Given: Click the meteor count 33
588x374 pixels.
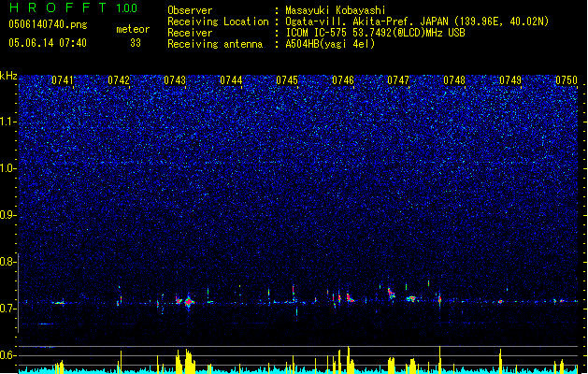Looking at the screenshot, I should 136,43.
